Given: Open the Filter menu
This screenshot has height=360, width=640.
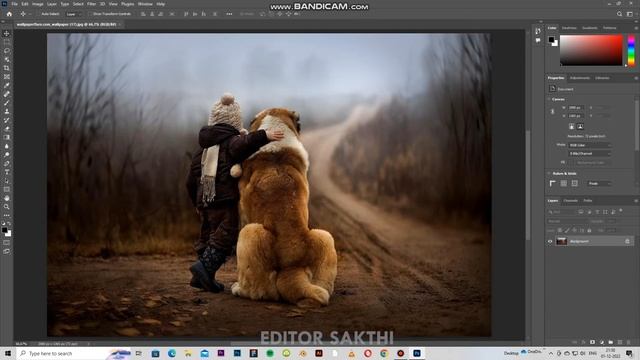Looking at the screenshot, I should [x=91, y=4].
